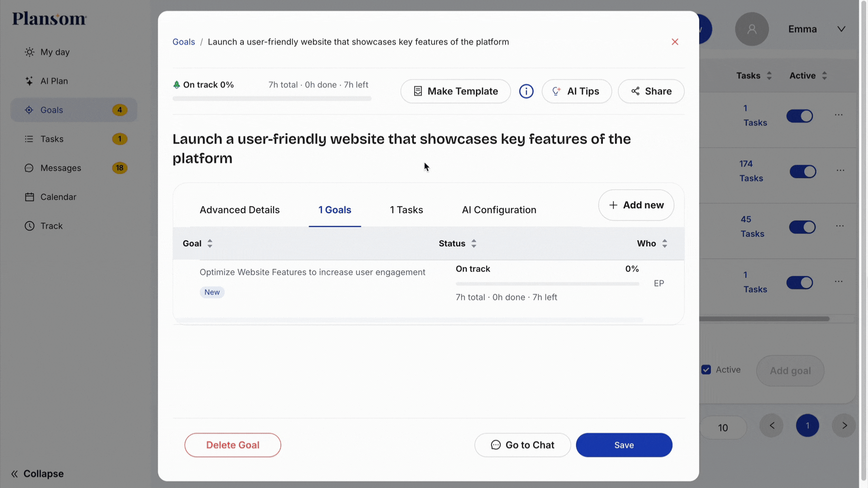Click the user avatar icon

coord(751,29)
